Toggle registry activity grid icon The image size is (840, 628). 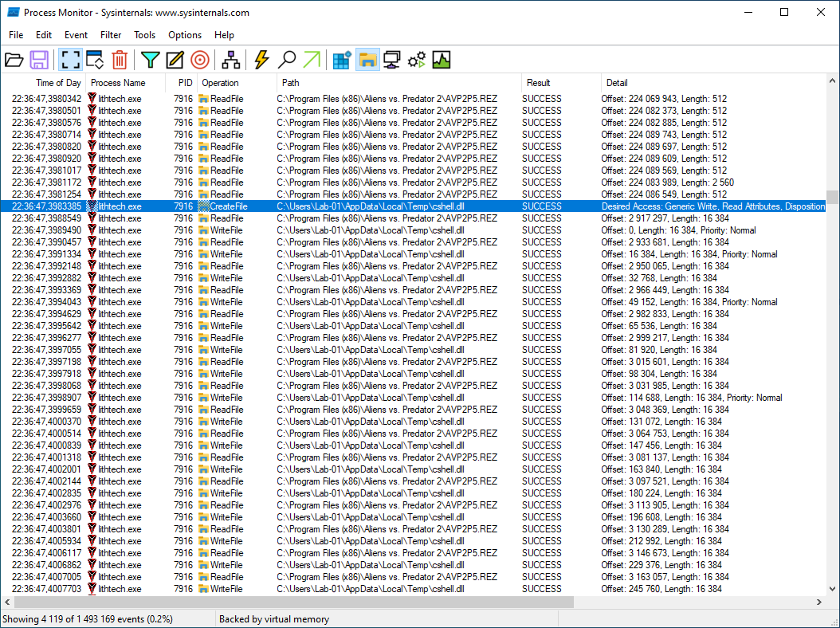click(342, 60)
